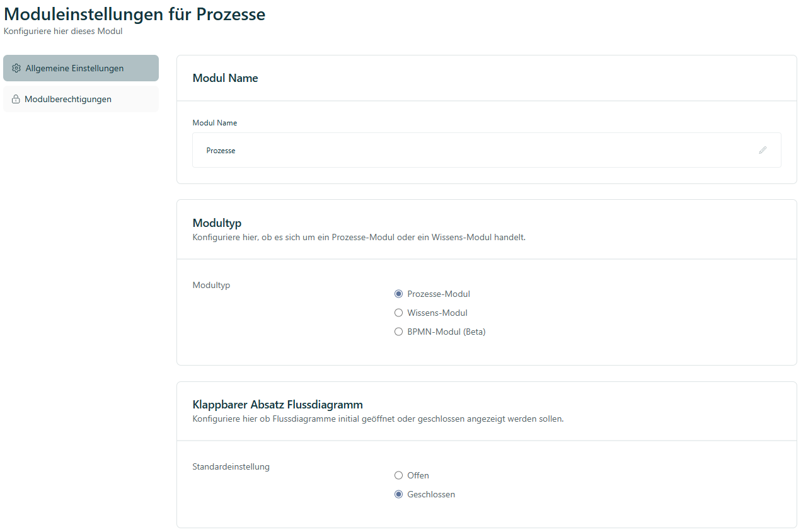Select the BPMN-Modul (Beta) radio option
The image size is (801, 532).
tap(398, 332)
